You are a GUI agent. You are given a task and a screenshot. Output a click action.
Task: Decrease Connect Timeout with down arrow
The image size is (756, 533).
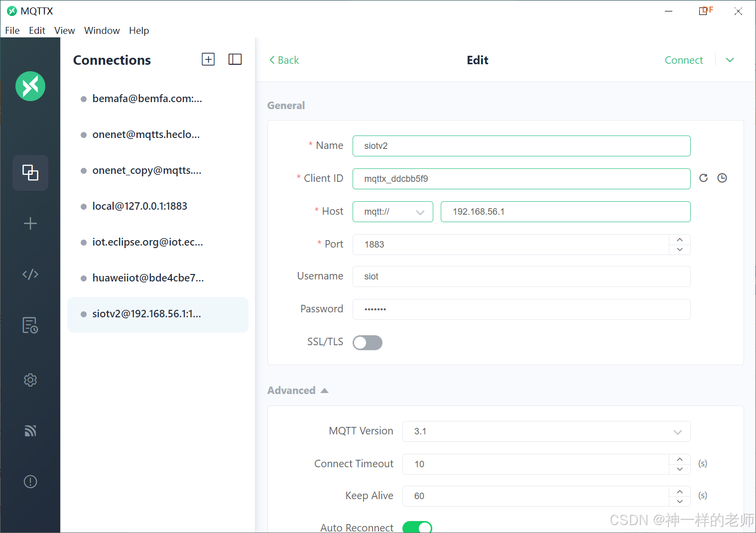pos(680,469)
